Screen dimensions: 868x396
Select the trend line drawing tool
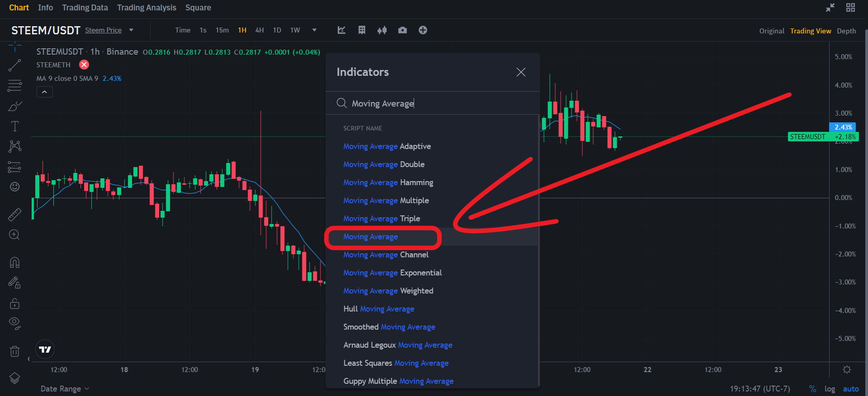point(14,65)
